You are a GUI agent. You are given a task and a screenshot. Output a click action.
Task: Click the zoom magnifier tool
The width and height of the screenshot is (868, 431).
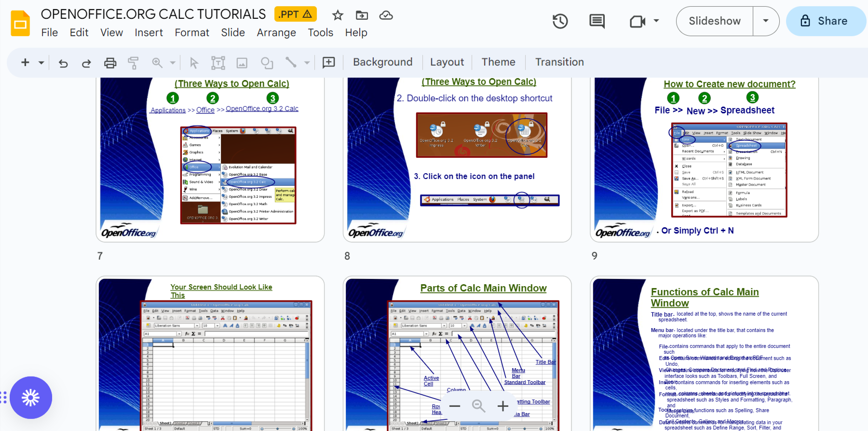(157, 63)
